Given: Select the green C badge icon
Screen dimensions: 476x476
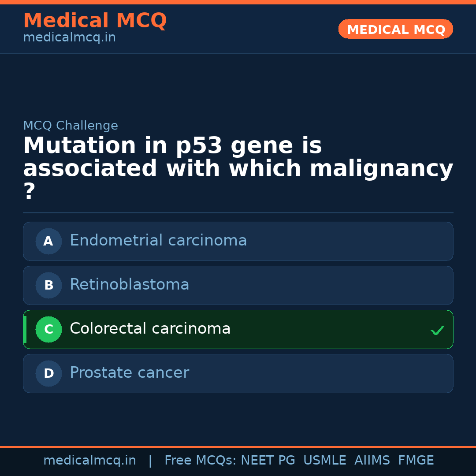Looking at the screenshot, I should pos(48,329).
